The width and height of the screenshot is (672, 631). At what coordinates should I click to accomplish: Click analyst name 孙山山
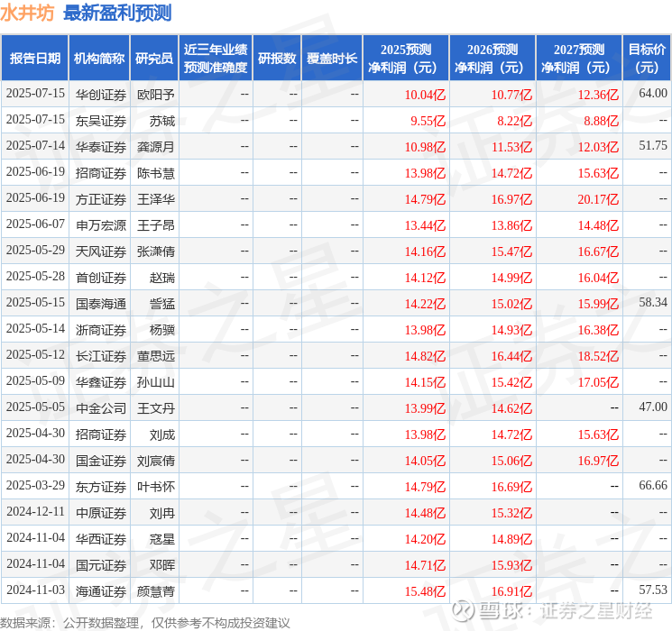pyautogui.click(x=156, y=382)
